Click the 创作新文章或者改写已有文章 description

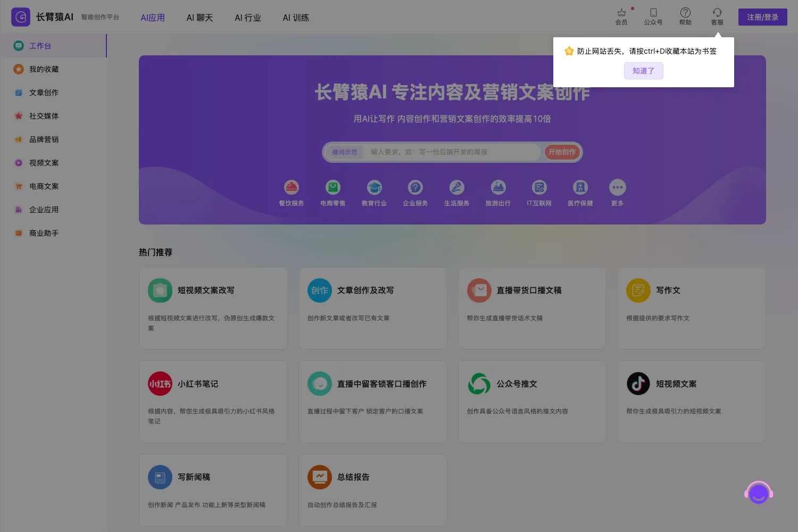pos(348,318)
